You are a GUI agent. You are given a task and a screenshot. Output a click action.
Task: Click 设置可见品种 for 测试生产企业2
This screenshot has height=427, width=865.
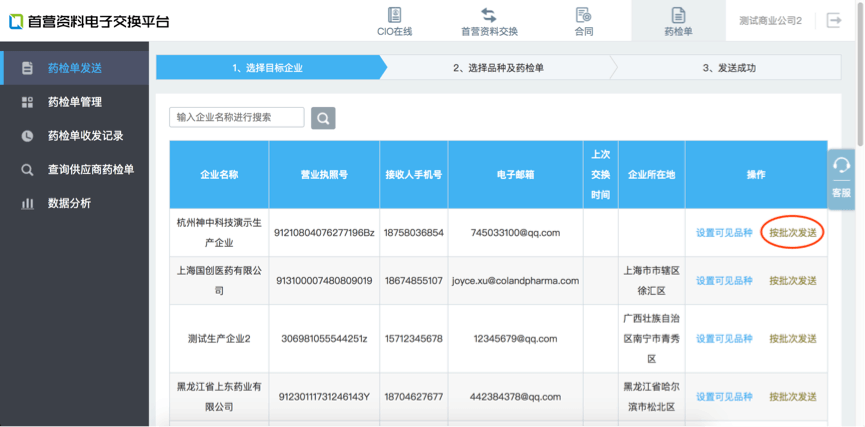[x=724, y=339]
